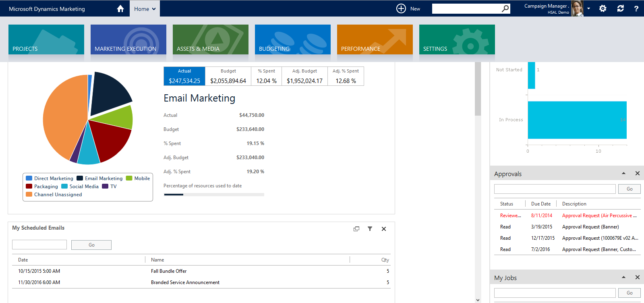
Task: Sort scheduled emails by Date column
Action: [23, 260]
